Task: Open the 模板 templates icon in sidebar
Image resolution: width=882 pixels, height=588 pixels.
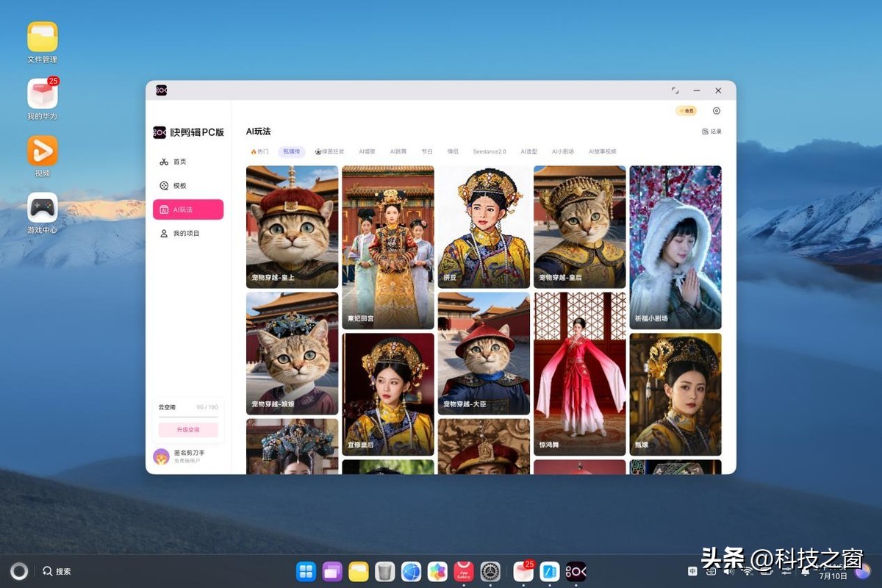Action: click(x=164, y=186)
